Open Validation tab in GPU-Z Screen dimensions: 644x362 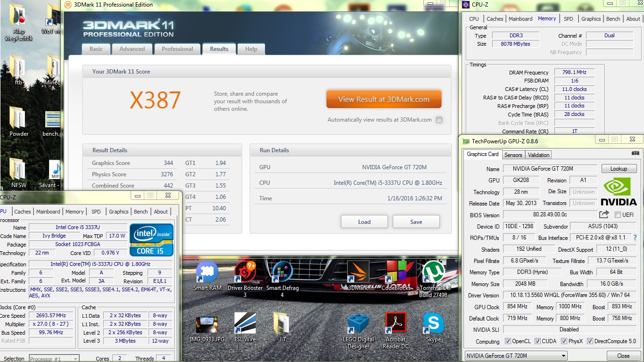538,155
